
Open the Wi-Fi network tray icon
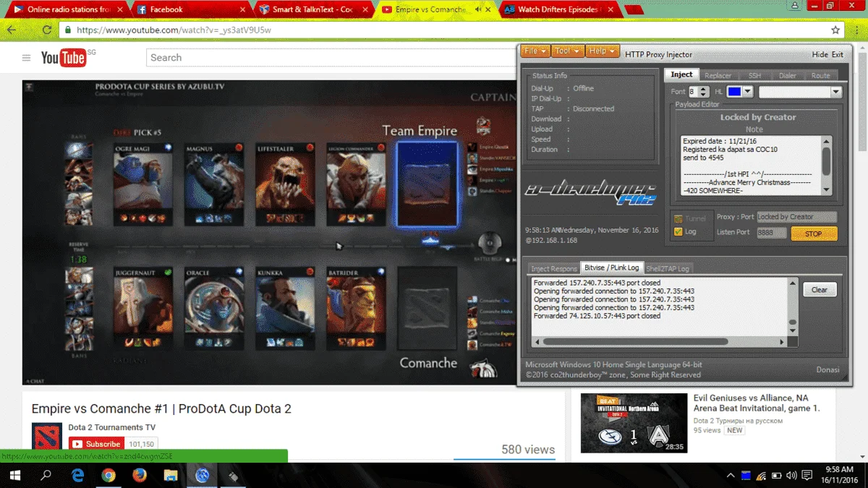762,475
